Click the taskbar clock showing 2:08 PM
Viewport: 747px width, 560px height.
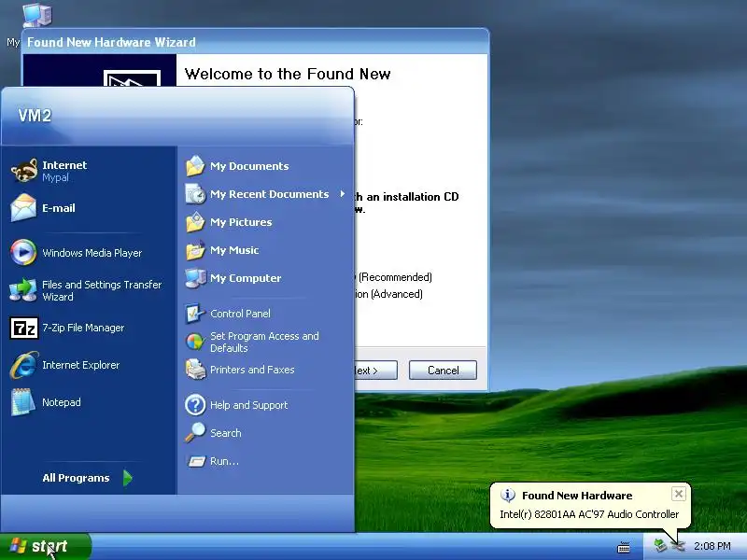coord(712,546)
